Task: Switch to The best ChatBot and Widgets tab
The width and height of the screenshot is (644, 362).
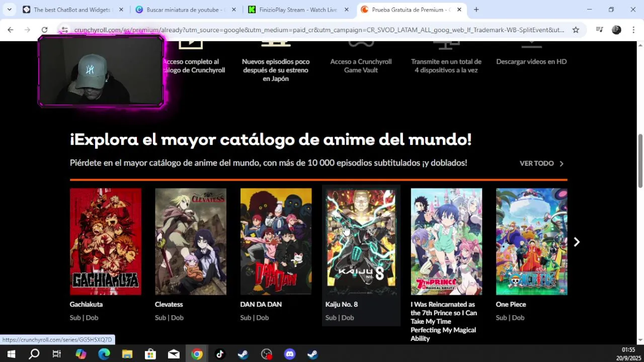Action: (72, 10)
